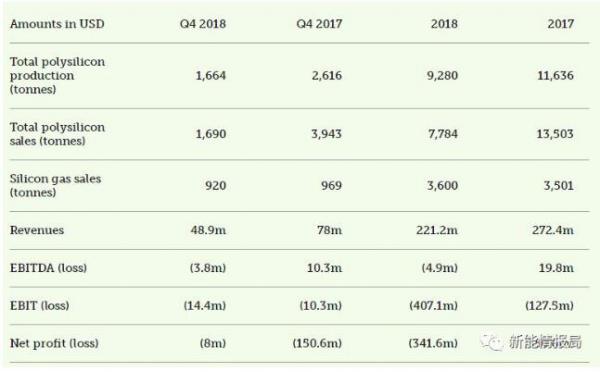Select the Q4 2018 column header
This screenshot has width=600, height=372.
(203, 24)
